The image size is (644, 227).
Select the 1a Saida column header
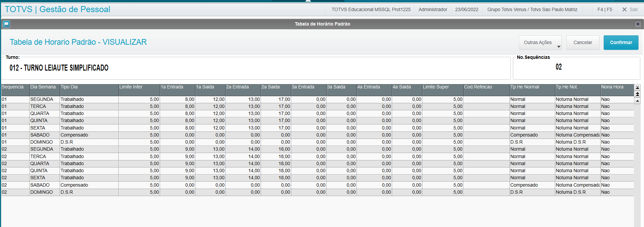[x=210, y=90]
